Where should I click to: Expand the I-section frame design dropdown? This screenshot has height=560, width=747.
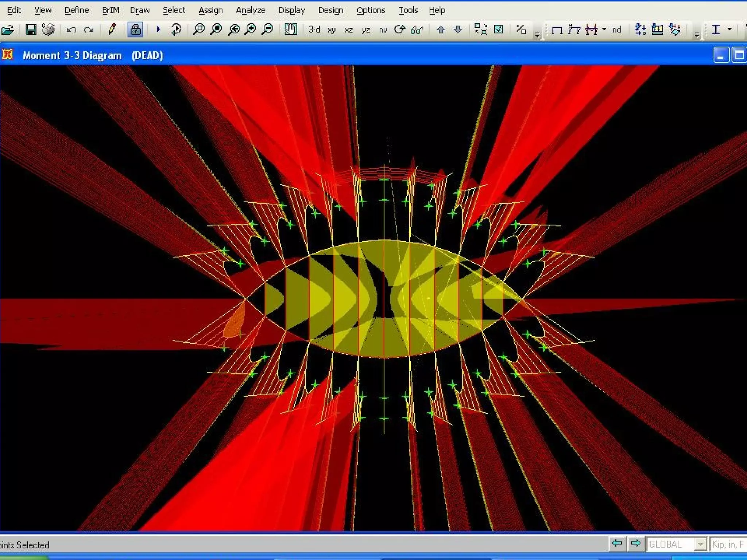pyautogui.click(x=729, y=29)
